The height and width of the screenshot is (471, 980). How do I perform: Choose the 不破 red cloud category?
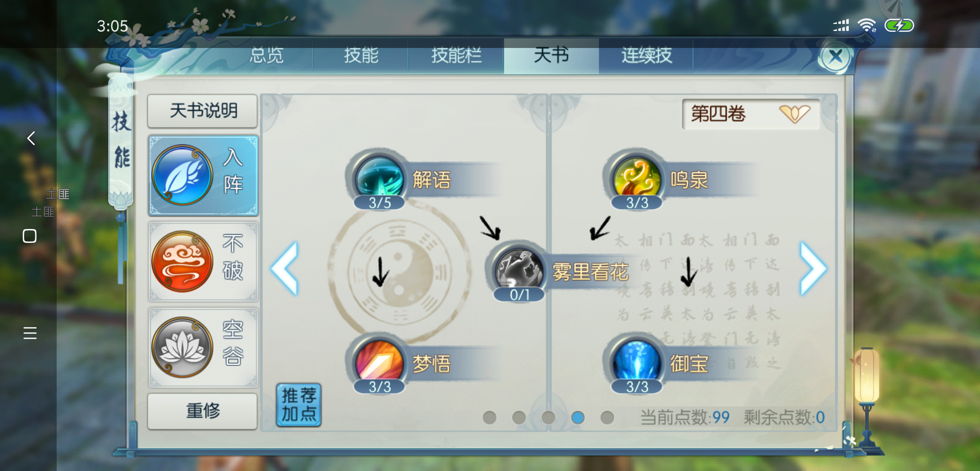[x=203, y=261]
